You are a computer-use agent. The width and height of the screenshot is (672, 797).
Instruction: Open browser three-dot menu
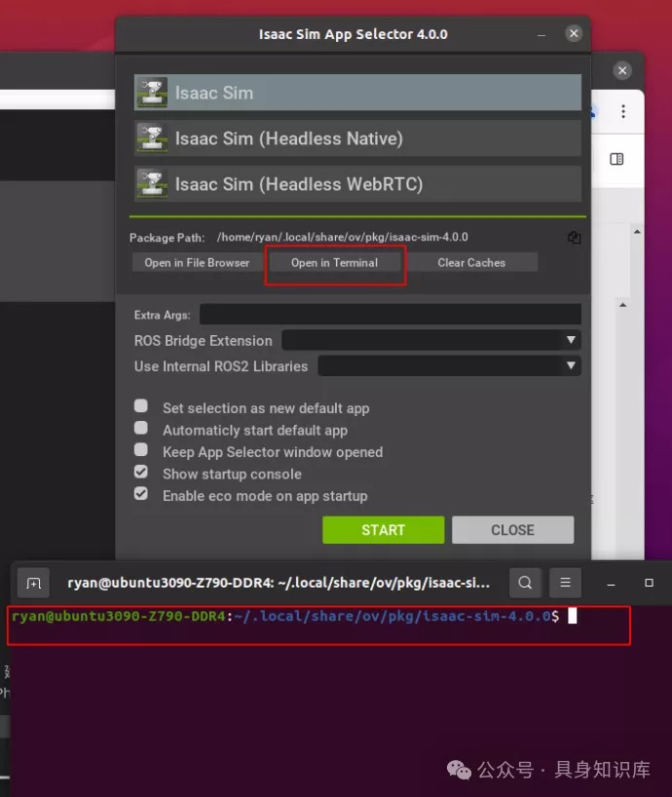623,112
